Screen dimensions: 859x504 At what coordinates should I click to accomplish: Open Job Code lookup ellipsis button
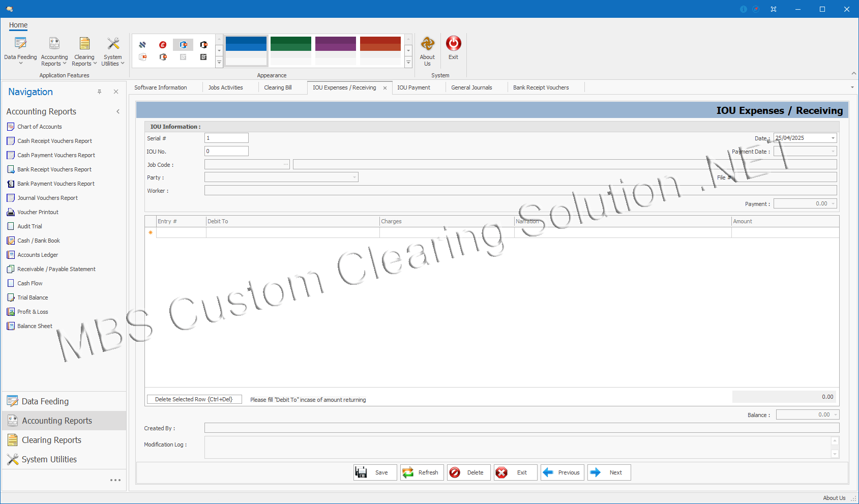click(x=286, y=164)
